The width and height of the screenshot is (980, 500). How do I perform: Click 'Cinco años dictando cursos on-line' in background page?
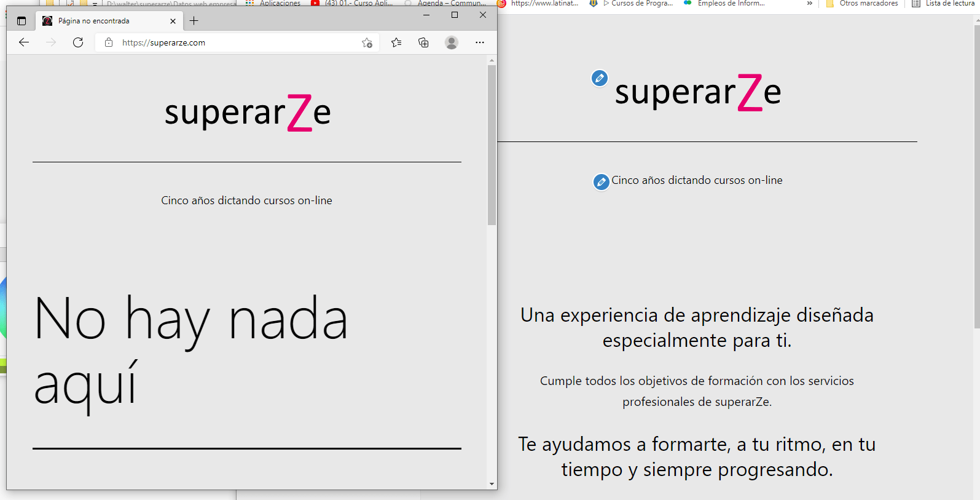697,180
